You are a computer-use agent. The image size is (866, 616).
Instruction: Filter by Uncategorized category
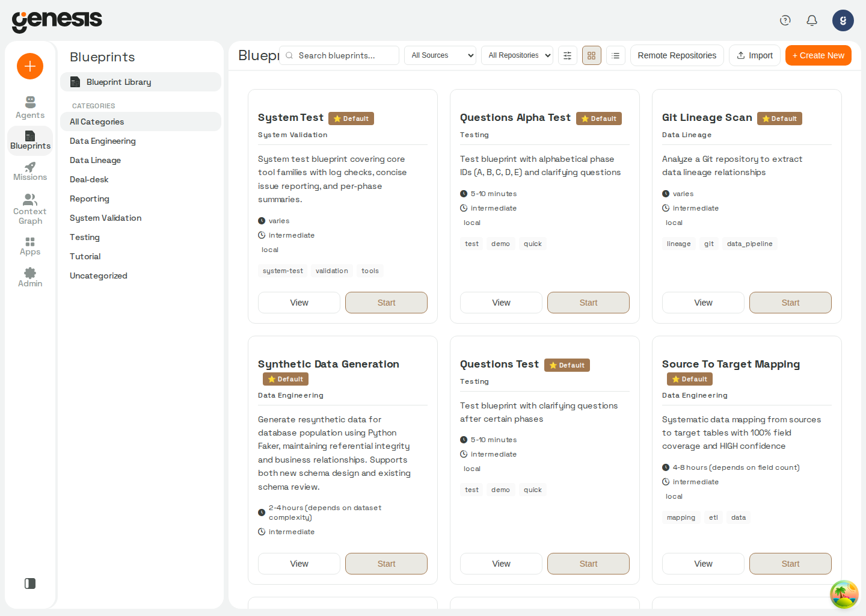point(141,276)
